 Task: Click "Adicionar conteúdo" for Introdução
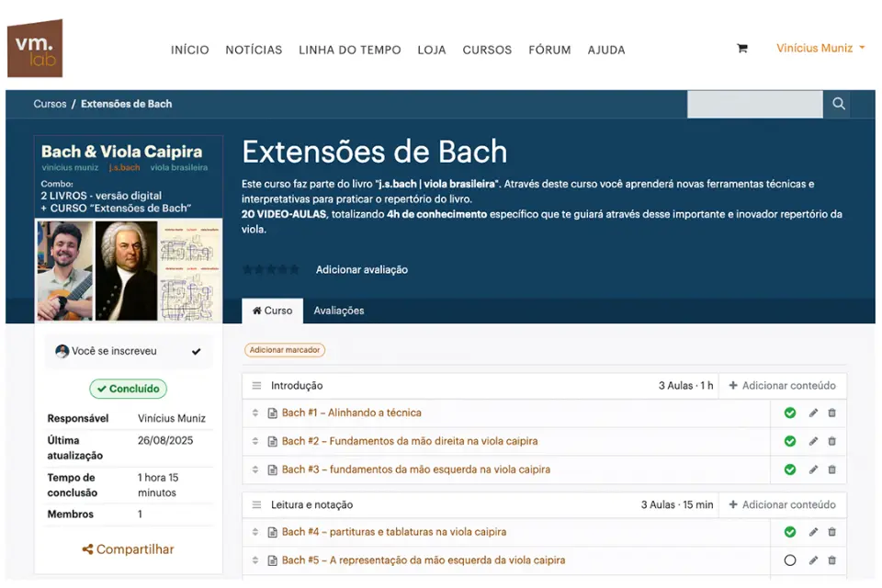783,385
